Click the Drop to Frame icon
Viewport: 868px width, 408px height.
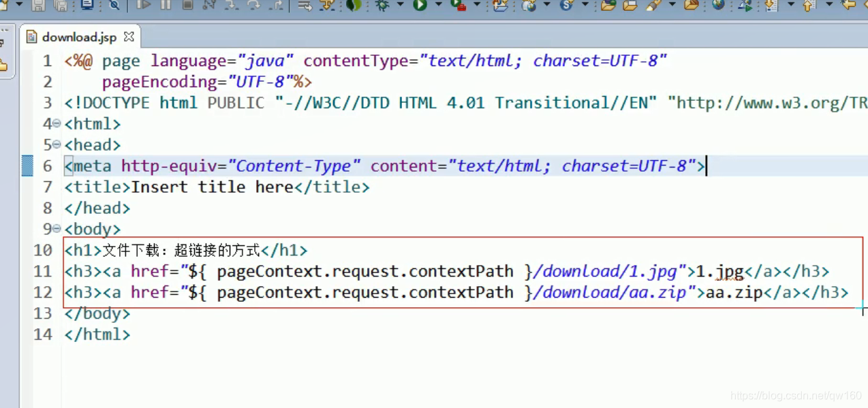pyautogui.click(x=304, y=5)
